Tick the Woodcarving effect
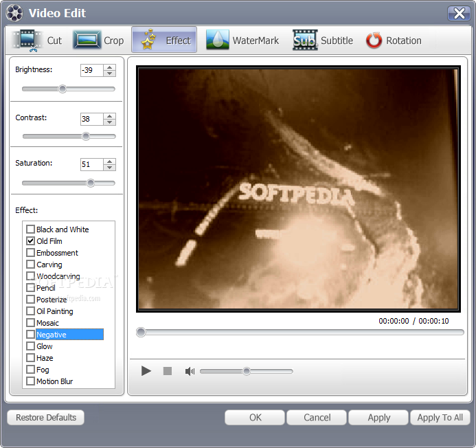This screenshot has width=476, height=448. coord(30,276)
